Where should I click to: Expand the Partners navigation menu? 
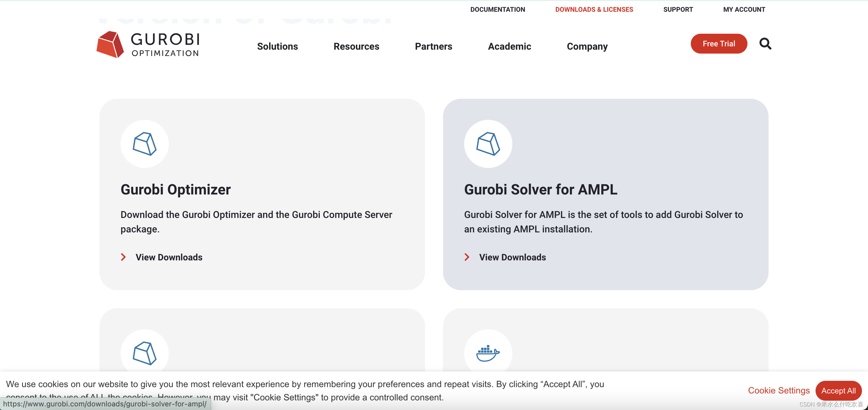click(x=433, y=46)
